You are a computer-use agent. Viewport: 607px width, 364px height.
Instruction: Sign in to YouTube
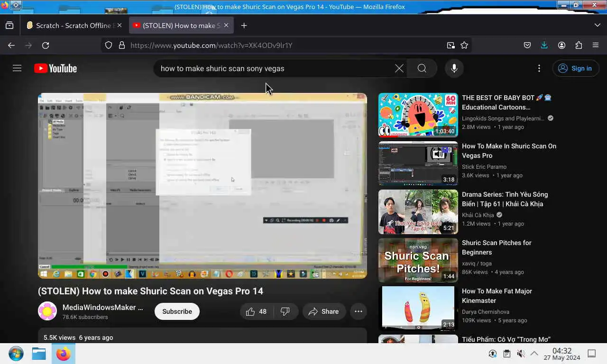coord(576,68)
